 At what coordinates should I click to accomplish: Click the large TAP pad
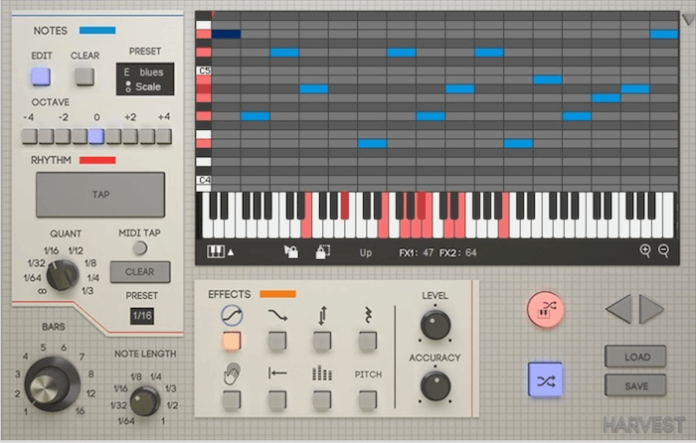click(x=100, y=194)
